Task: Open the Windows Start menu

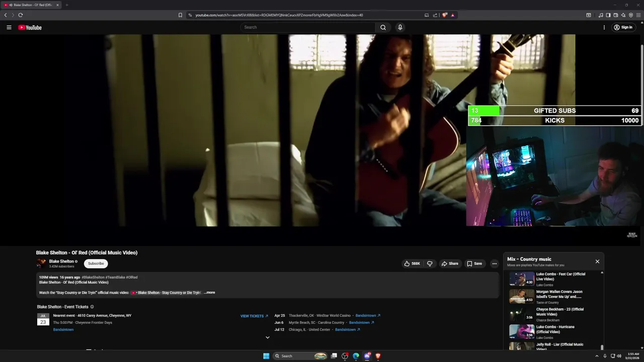Action: point(266,356)
